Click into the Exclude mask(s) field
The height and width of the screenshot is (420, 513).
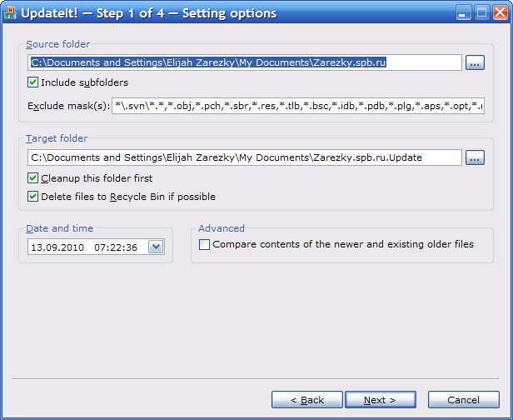pyautogui.click(x=298, y=106)
